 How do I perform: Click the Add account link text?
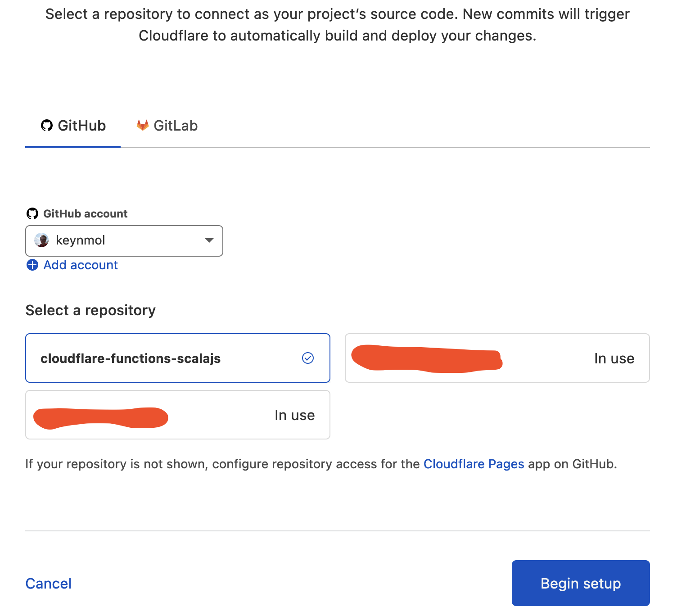(x=81, y=265)
